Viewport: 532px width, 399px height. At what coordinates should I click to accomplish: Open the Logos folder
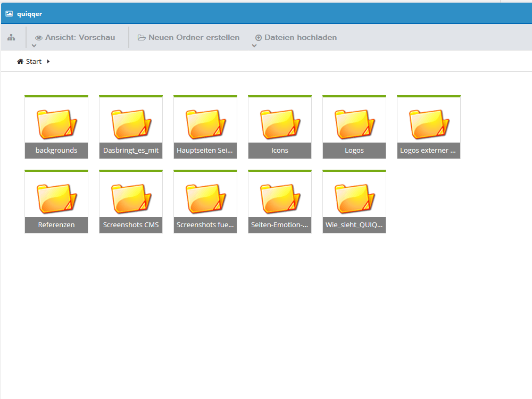[x=354, y=127]
